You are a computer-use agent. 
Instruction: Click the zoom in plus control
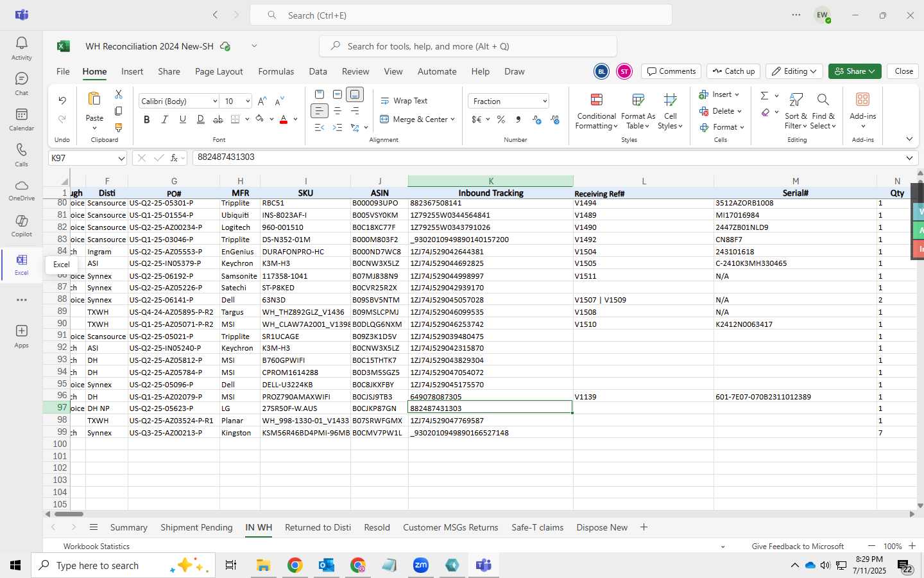[912, 546]
